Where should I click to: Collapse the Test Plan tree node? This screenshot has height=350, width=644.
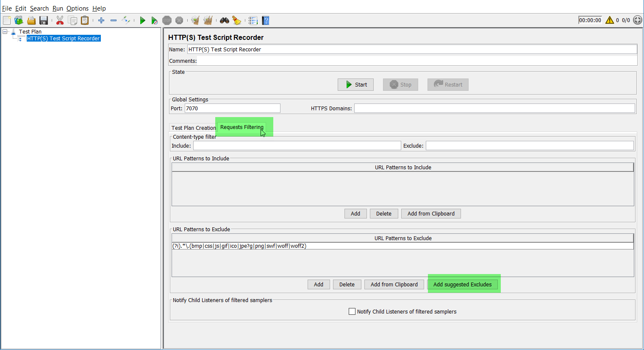coord(5,31)
